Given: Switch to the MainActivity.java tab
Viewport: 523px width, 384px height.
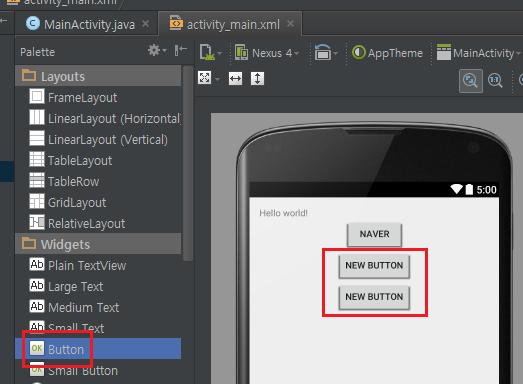Looking at the screenshot, I should point(87,24).
